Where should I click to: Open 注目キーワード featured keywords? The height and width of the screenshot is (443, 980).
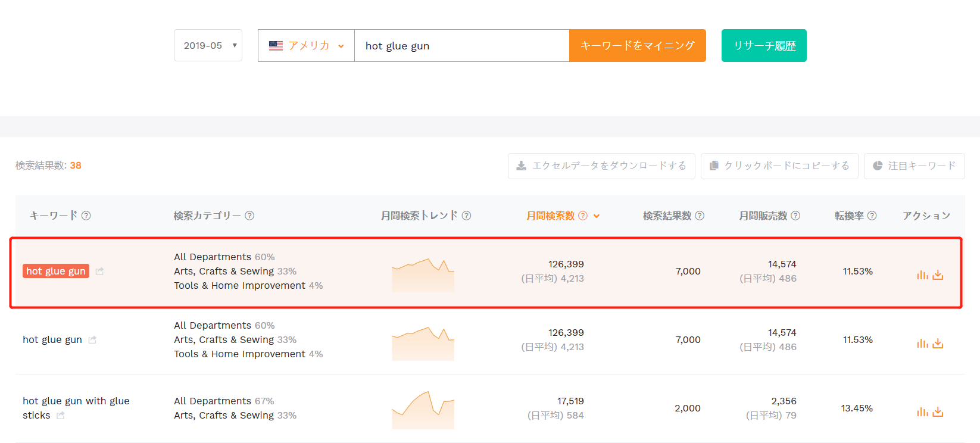tap(914, 166)
